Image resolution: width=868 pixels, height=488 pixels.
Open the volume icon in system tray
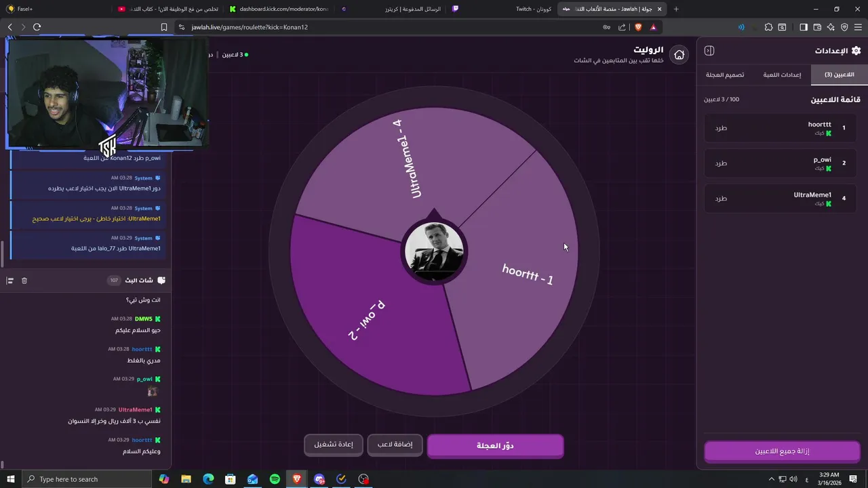pyautogui.click(x=793, y=479)
